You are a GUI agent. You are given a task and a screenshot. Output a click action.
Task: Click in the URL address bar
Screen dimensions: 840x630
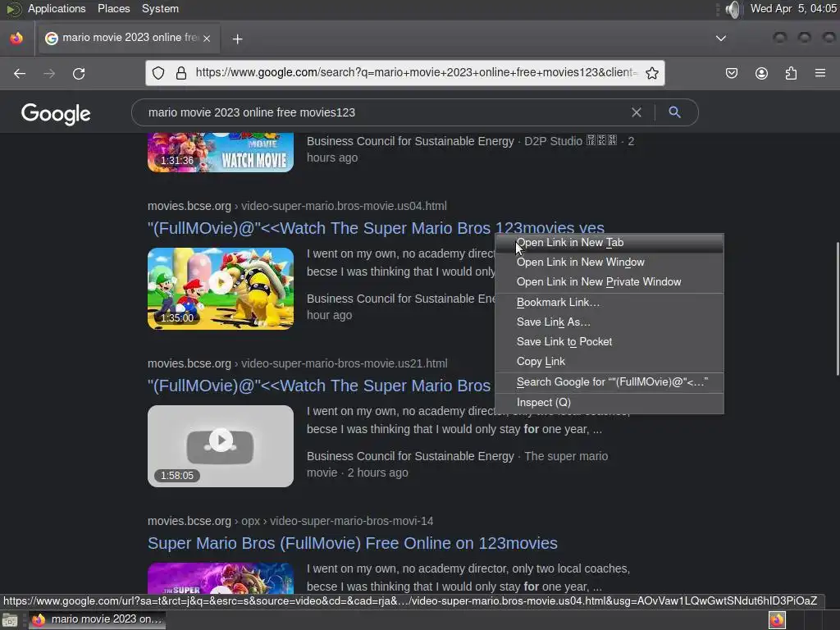(x=415, y=73)
